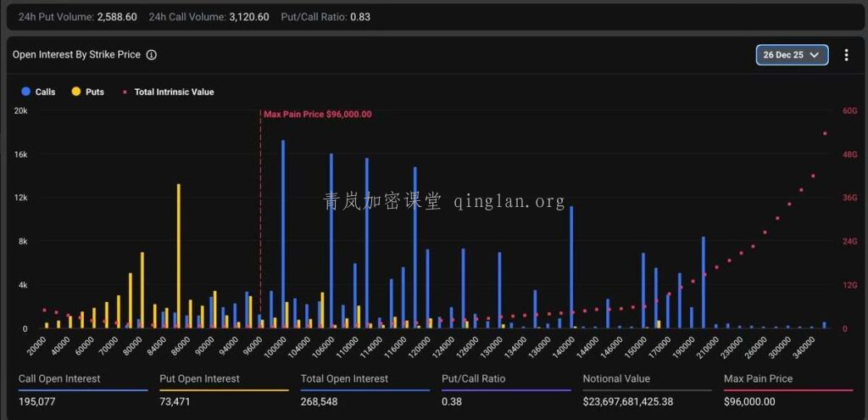Toggle Total Intrinsic Value legend item
868x420 pixels.
[x=174, y=92]
